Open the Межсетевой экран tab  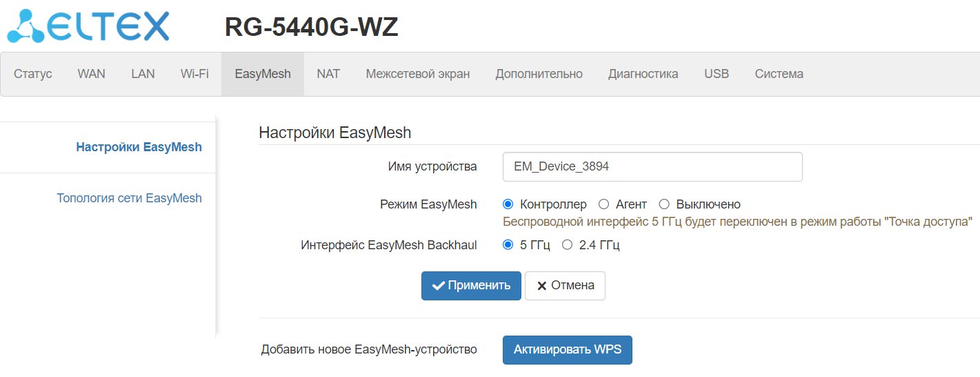pos(418,74)
